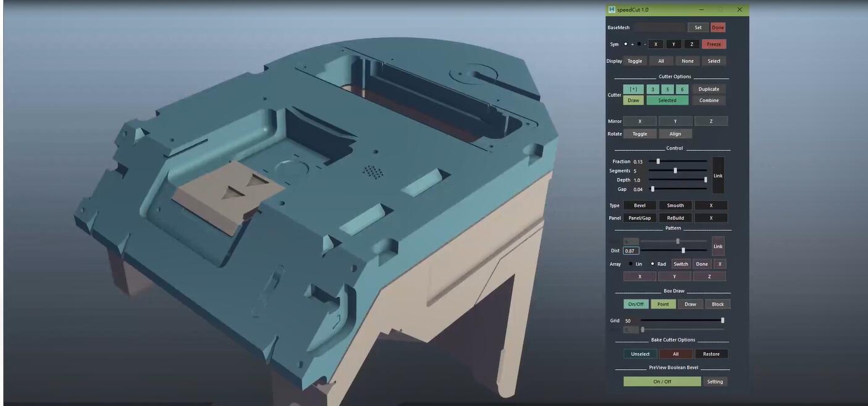Screen dimensions: 868x406
Task: Click the BaseMesh input field
Action: click(x=660, y=27)
